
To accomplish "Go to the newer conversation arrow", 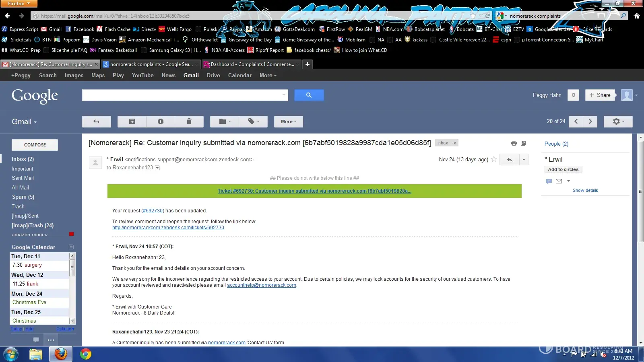I will coord(576,121).
